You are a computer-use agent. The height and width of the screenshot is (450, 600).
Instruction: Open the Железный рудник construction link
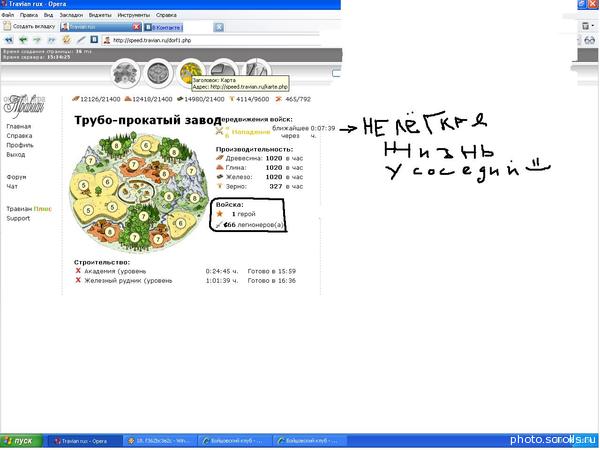pos(128,281)
